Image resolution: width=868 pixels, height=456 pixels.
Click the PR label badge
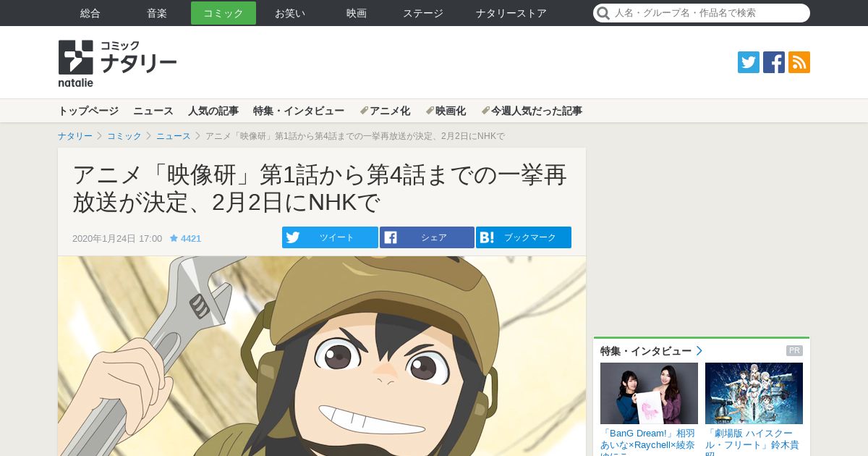point(794,351)
